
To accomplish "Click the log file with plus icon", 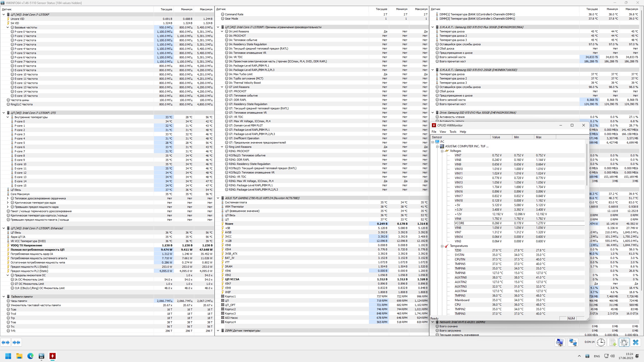I will (x=613, y=342).
